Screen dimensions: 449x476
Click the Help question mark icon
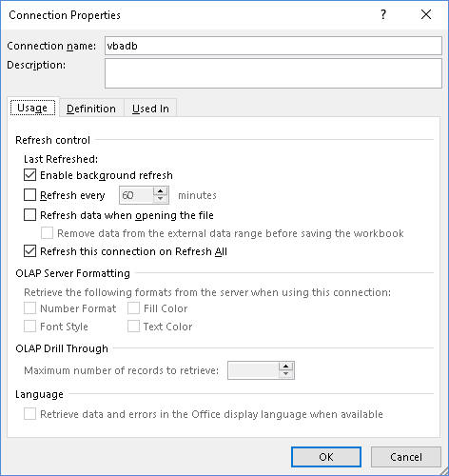383,14
